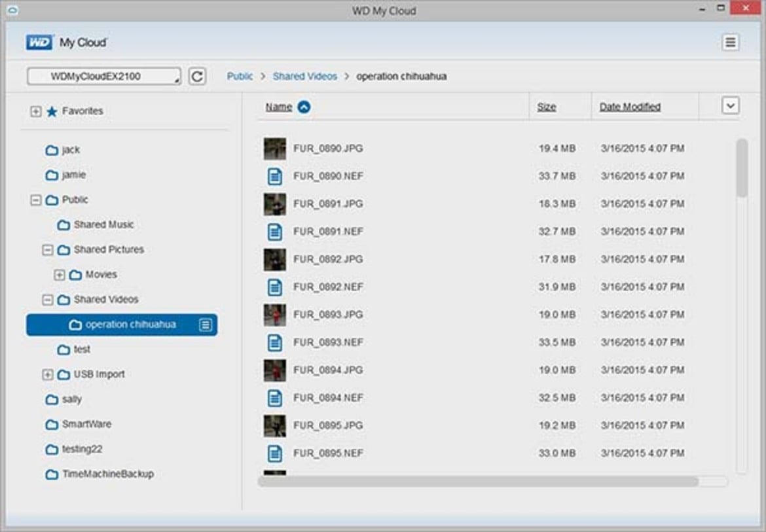Screen dimensions: 766x532
Task: Select the file name FUR_0890.JPG
Action: 328,149
